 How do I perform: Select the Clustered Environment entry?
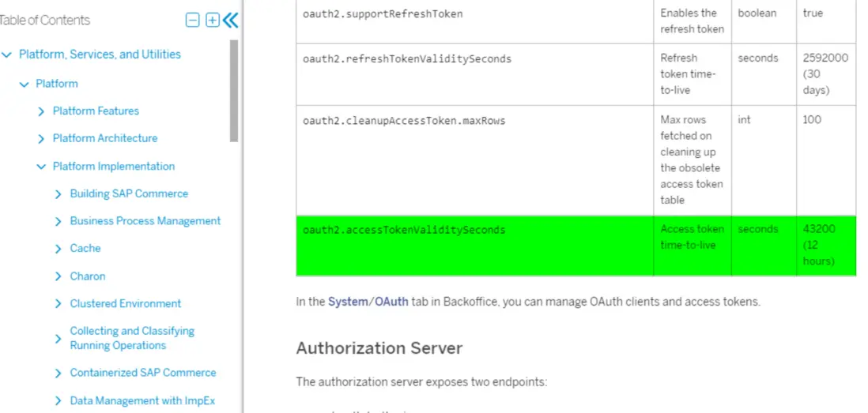(x=125, y=303)
